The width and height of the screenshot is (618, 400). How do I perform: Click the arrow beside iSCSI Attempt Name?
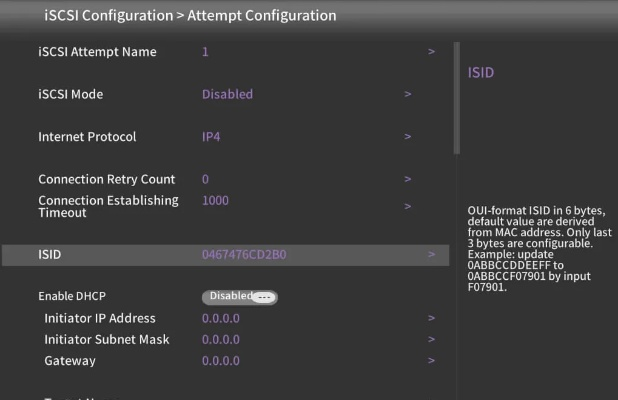click(431, 51)
